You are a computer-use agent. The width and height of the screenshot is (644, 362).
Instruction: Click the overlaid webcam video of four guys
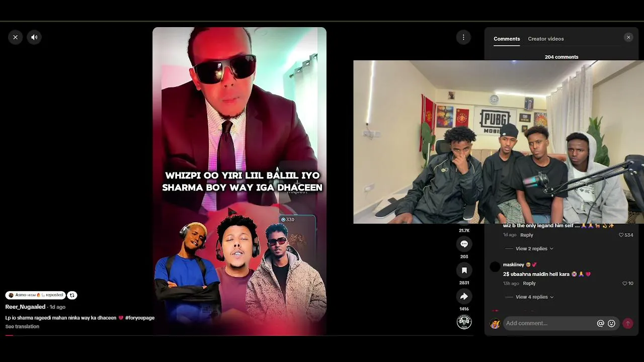pyautogui.click(x=499, y=142)
